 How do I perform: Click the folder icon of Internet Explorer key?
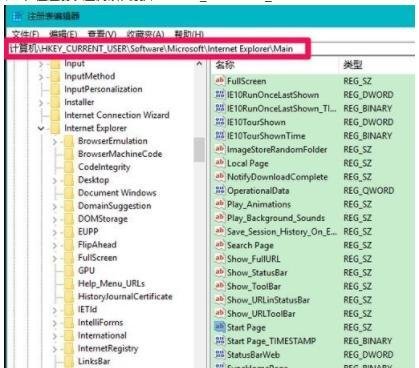(55, 128)
